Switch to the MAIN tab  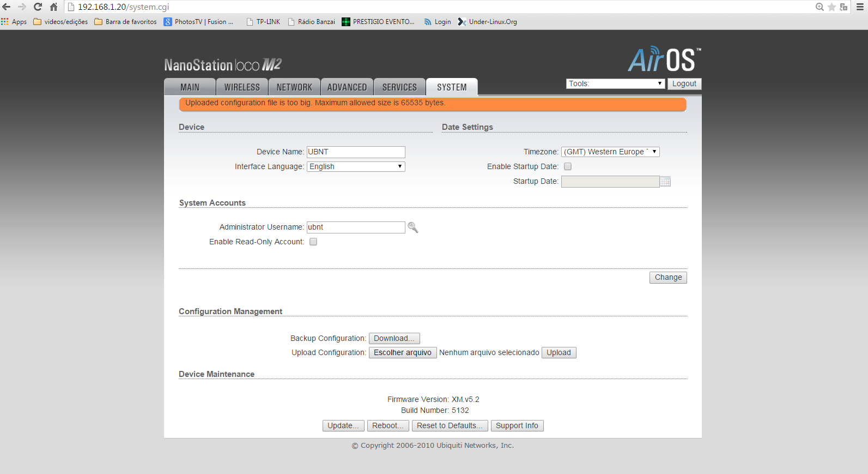(x=190, y=87)
